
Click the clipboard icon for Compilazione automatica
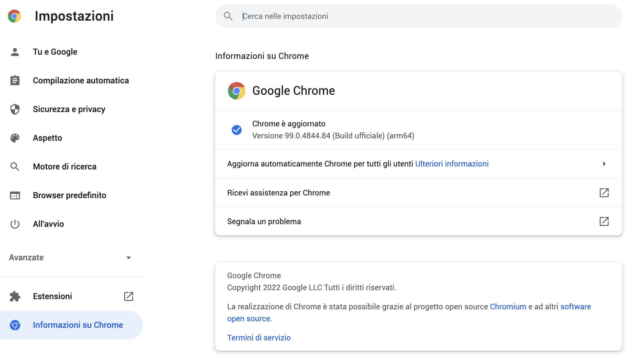tap(15, 80)
